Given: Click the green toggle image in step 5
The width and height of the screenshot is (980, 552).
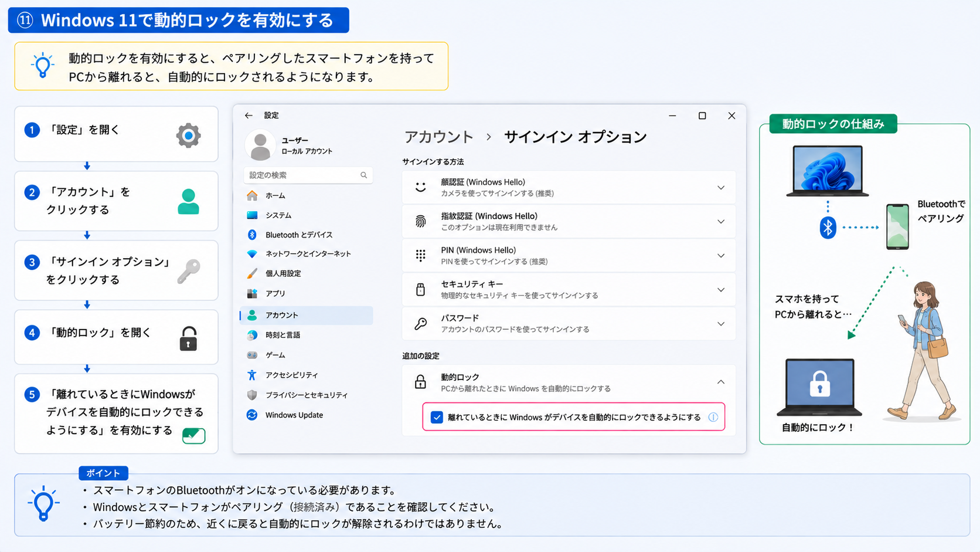Looking at the screenshot, I should [x=193, y=435].
